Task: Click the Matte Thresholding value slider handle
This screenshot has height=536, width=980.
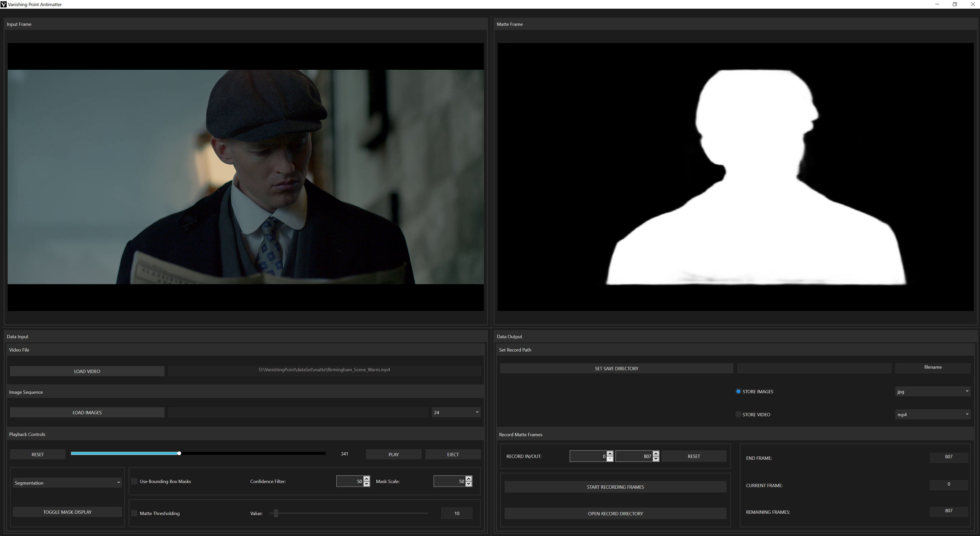Action: [276, 513]
